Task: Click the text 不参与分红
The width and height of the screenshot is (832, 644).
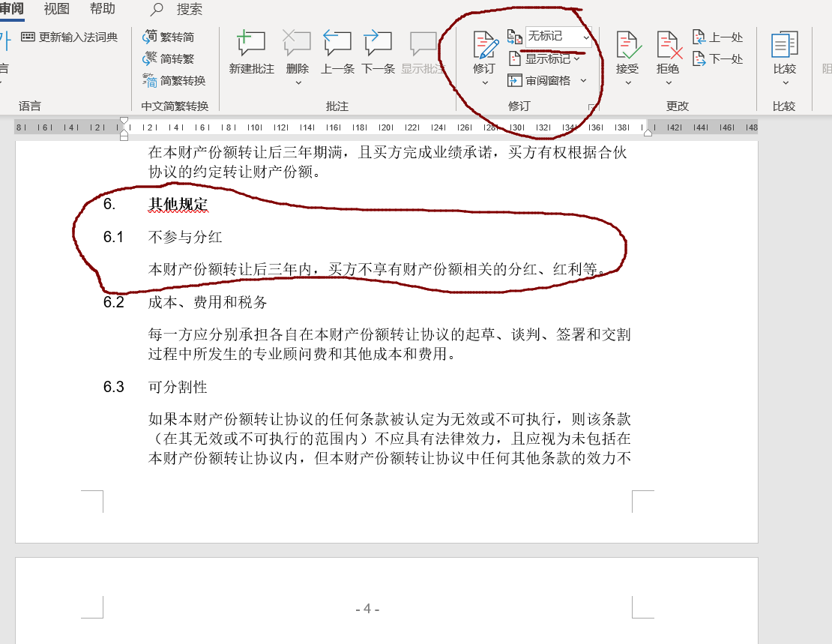Action: coord(185,237)
